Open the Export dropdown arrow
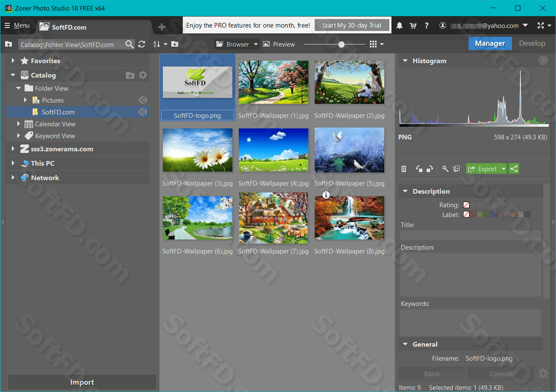 (503, 169)
